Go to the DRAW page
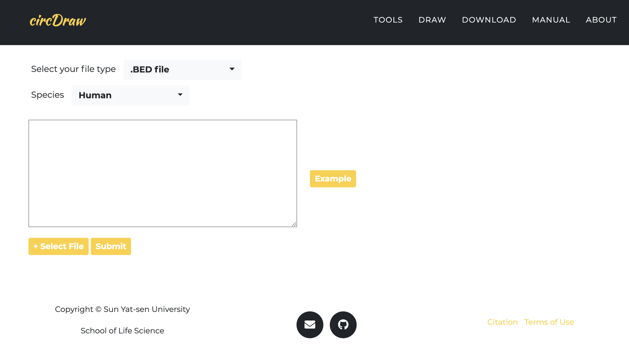The width and height of the screenshot is (629, 364). (432, 20)
